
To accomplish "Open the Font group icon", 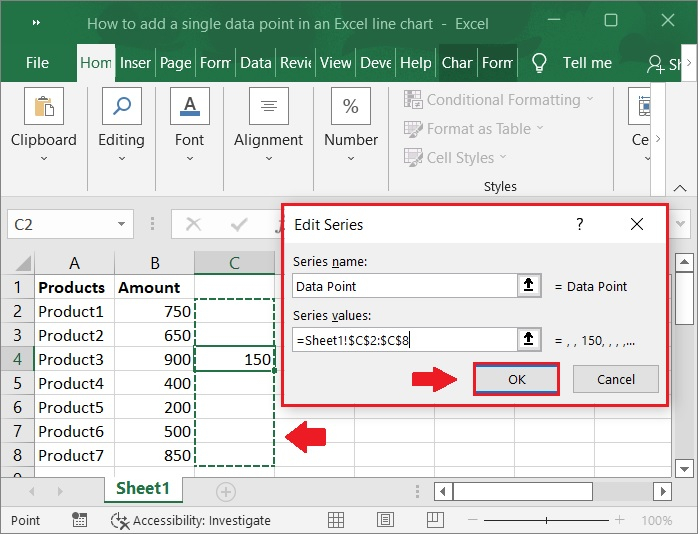I will [190, 106].
